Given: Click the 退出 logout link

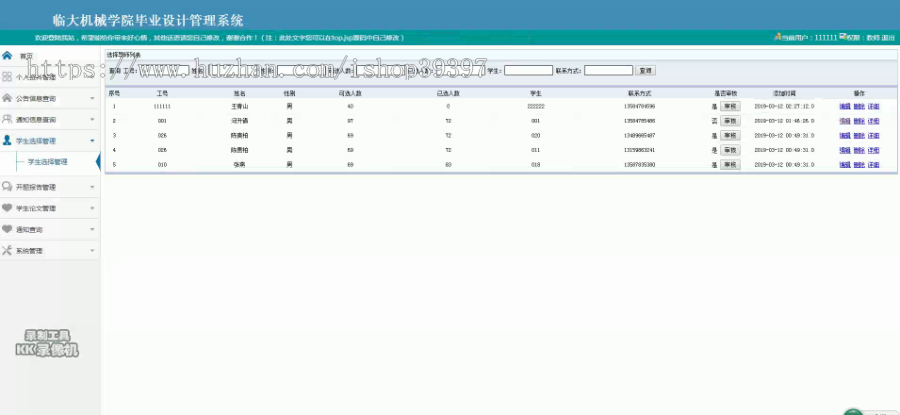Looking at the screenshot, I should (x=888, y=38).
